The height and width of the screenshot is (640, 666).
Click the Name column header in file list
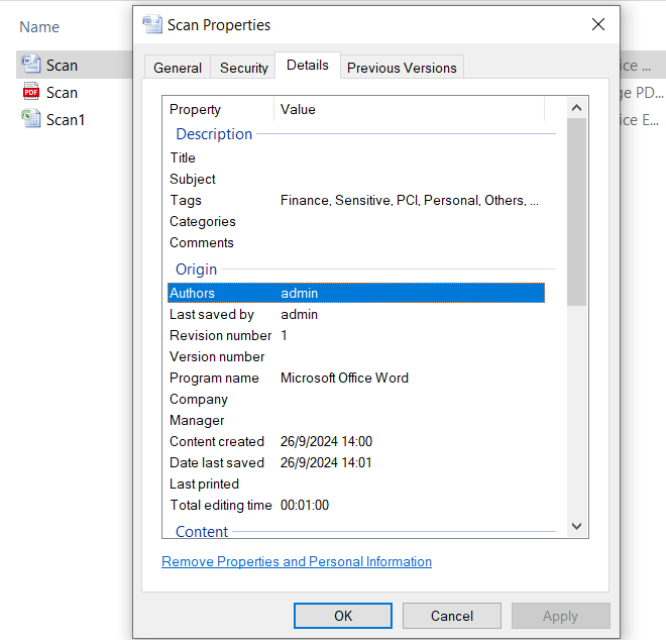click(39, 27)
